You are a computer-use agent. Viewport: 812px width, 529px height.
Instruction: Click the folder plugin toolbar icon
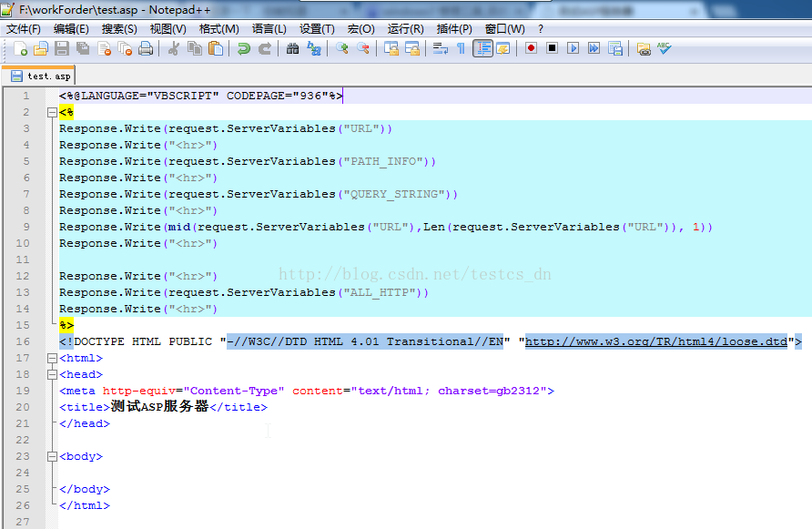(x=644, y=48)
